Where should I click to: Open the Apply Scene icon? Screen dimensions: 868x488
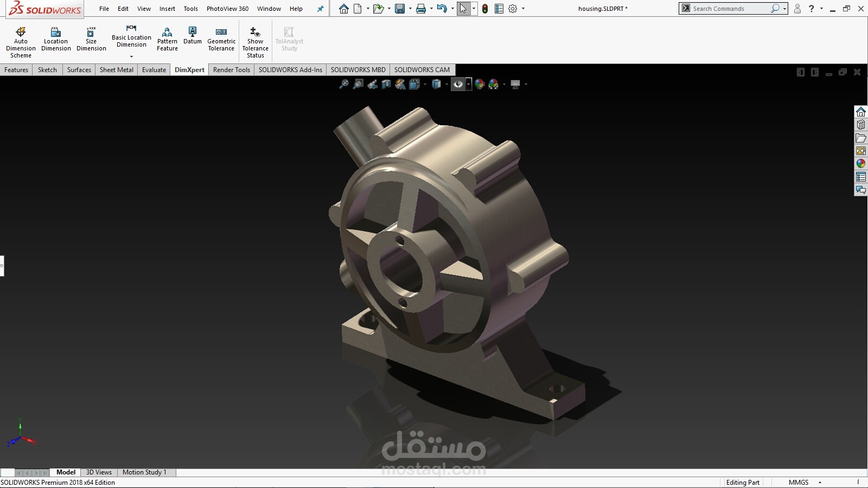494,84
